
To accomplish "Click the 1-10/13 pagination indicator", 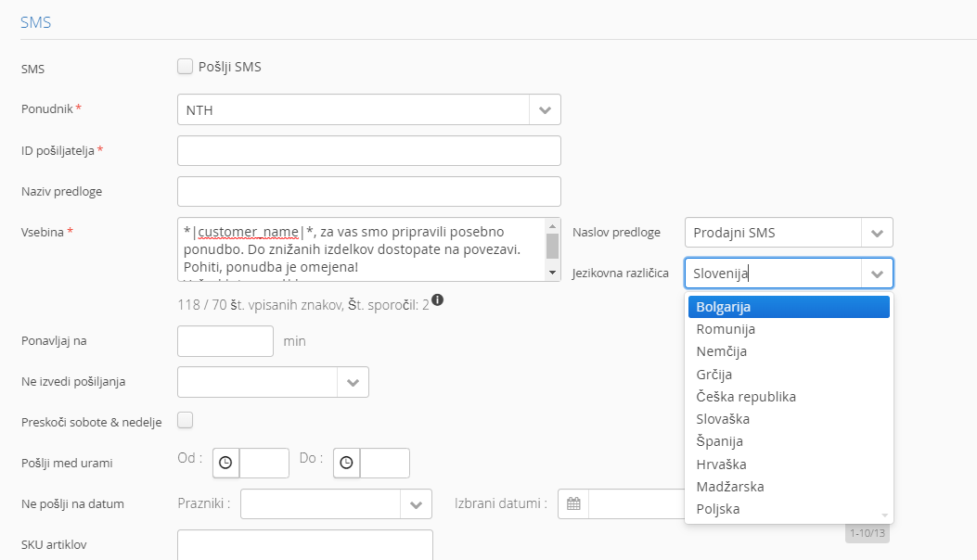I will [868, 533].
